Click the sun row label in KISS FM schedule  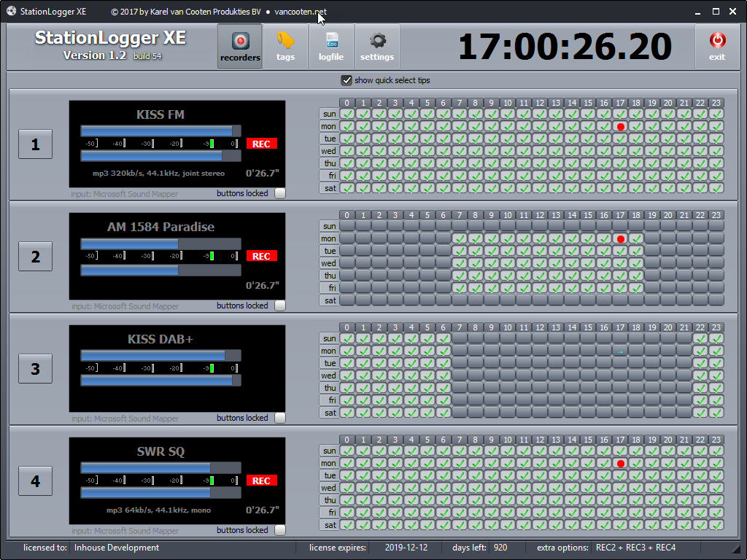point(329,114)
